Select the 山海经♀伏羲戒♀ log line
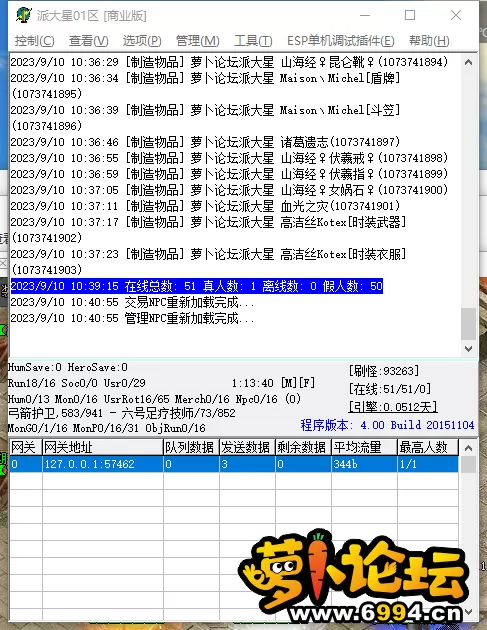The height and width of the screenshot is (630, 487). pos(229,158)
